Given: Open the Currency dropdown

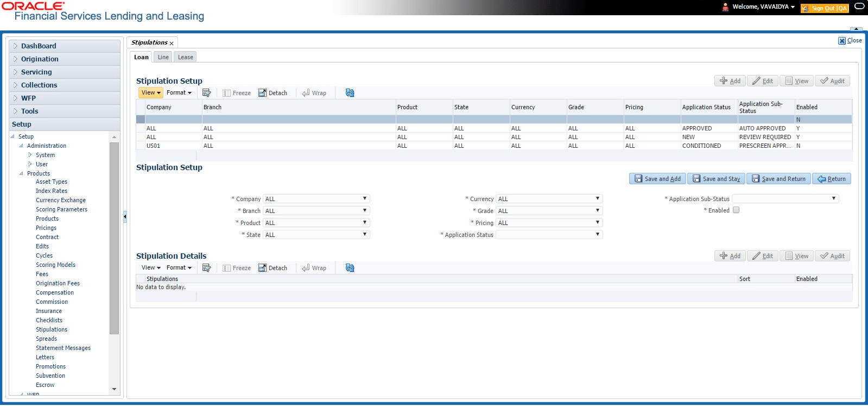Looking at the screenshot, I should 549,199.
